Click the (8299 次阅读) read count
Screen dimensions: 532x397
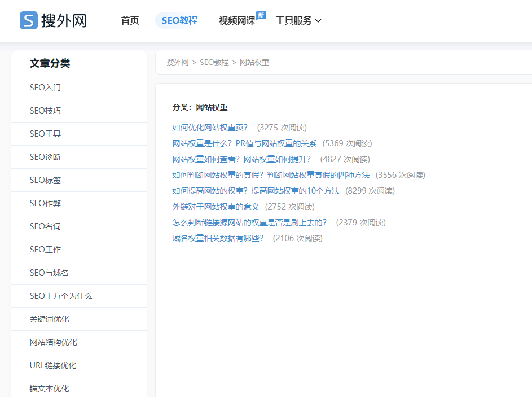point(370,191)
